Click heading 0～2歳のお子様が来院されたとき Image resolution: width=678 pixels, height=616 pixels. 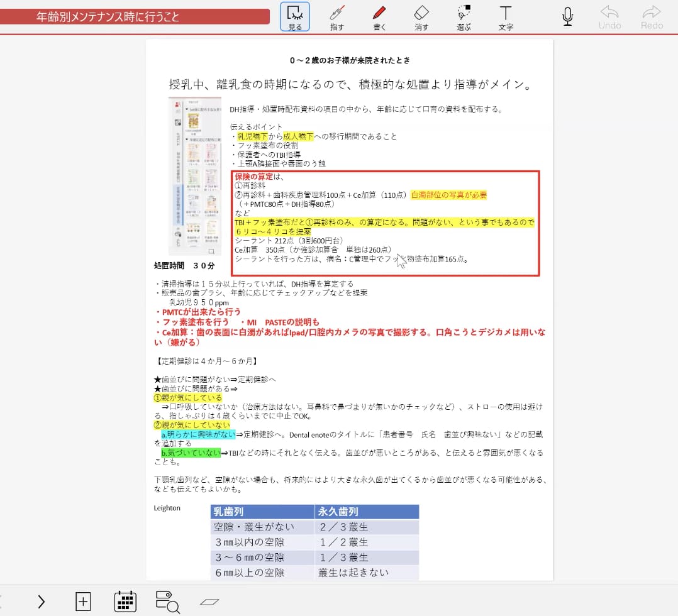350,60
